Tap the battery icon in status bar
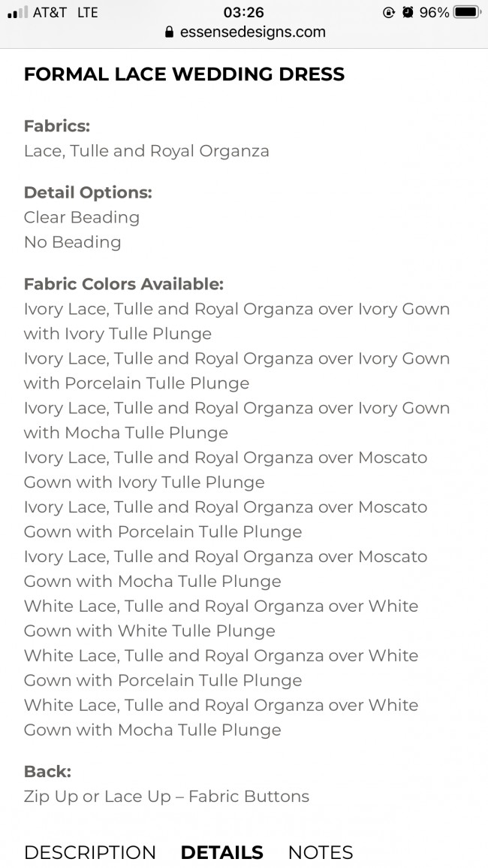Viewport: 488px width, 868px height. [x=466, y=13]
